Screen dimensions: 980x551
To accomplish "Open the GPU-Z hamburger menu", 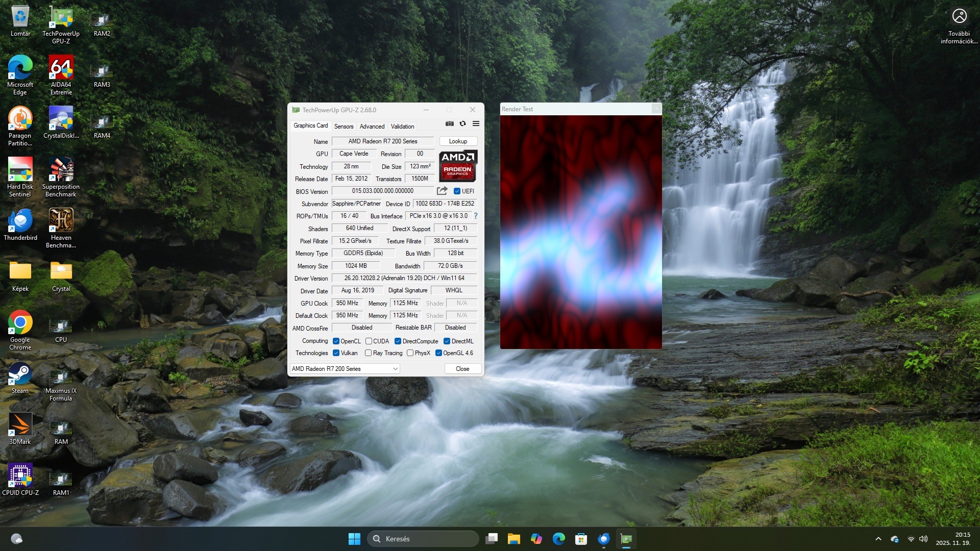I will click(476, 123).
